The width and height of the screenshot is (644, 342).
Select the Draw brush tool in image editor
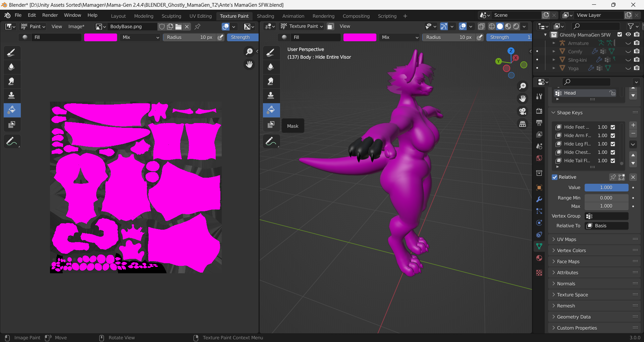coord(12,53)
